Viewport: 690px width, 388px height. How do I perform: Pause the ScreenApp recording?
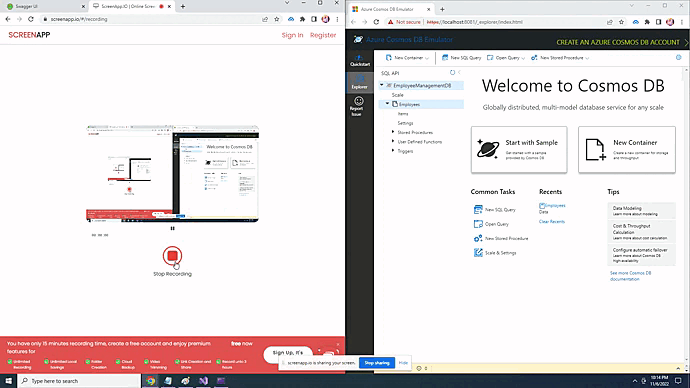point(172,228)
